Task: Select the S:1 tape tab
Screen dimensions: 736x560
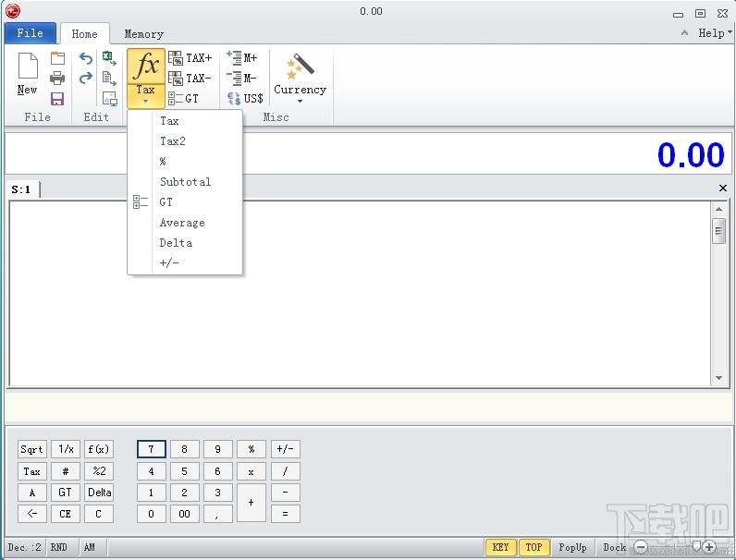Action: [x=21, y=189]
